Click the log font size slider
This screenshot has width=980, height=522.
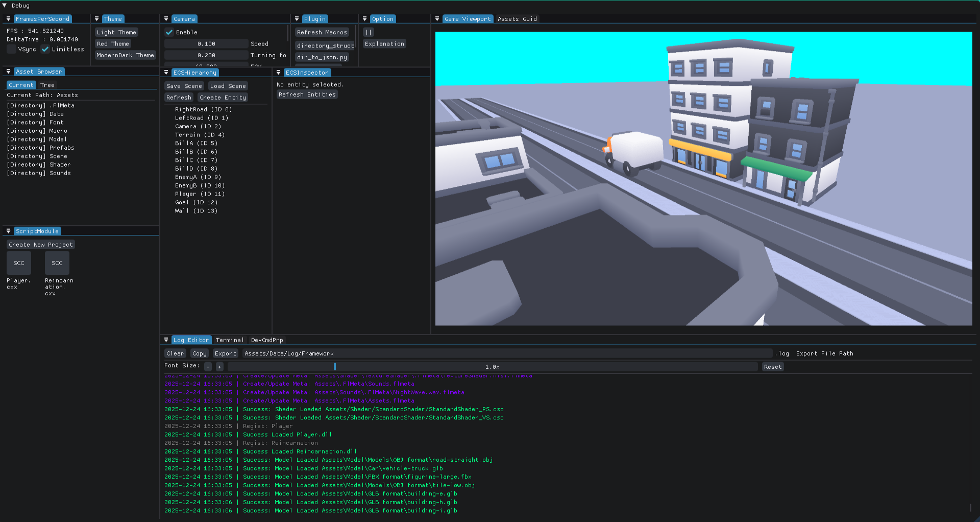492,367
